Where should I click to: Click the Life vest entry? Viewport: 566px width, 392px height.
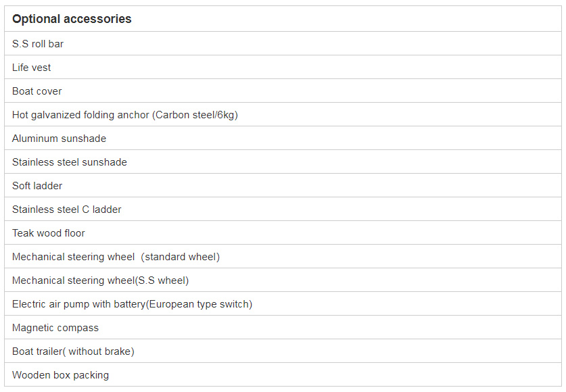pos(31,68)
